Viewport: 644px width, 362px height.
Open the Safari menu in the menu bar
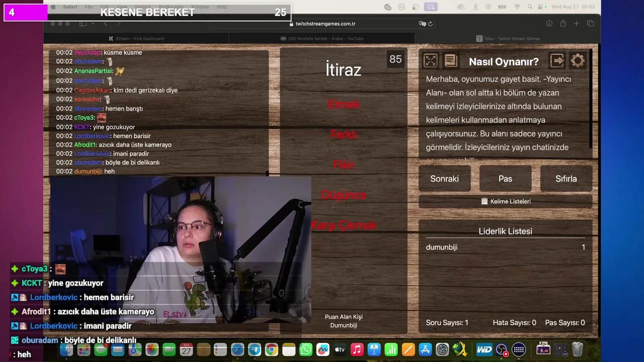click(70, 7)
